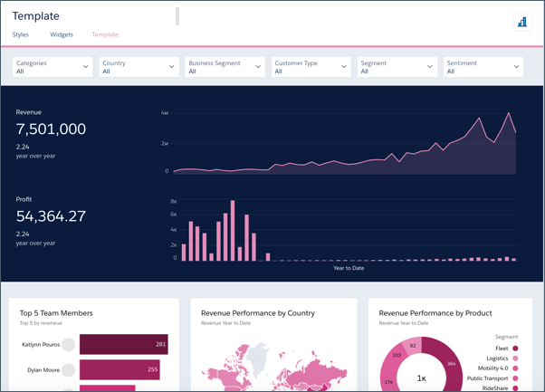Click the Top 5 Team Members heading

coord(56,313)
